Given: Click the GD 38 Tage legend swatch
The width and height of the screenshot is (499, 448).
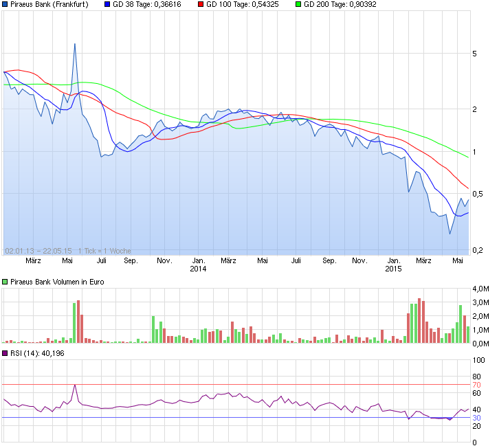Looking at the screenshot, I should coord(107,4).
